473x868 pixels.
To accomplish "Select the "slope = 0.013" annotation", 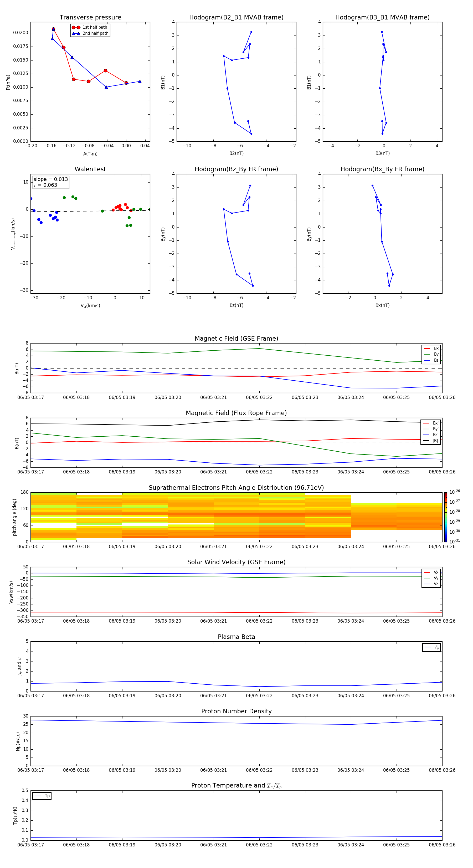I will 50,179.
